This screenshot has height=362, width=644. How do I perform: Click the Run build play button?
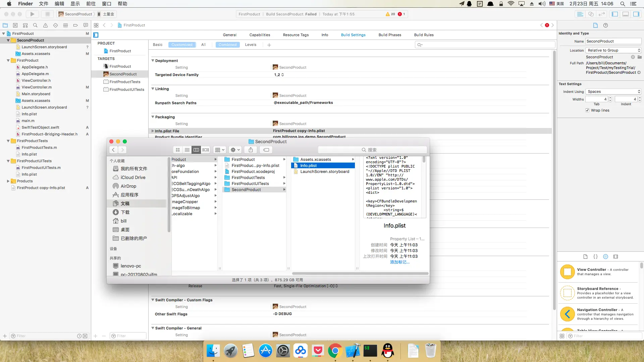pyautogui.click(x=32, y=14)
